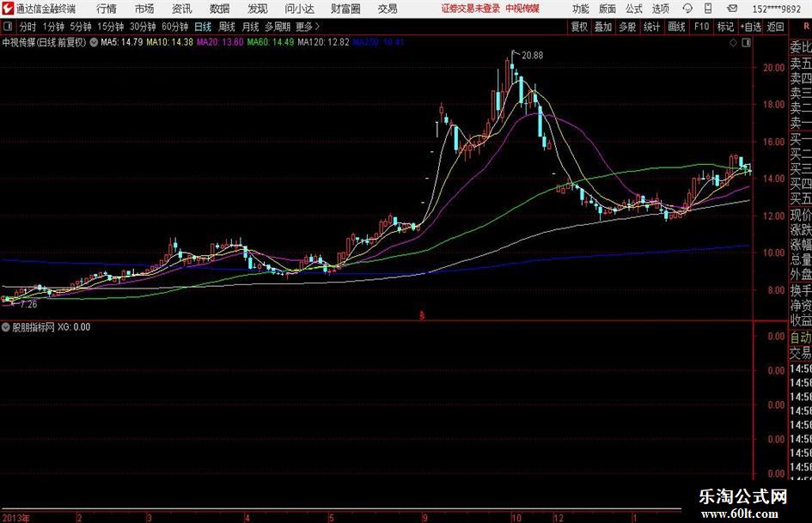The height and width of the screenshot is (523, 812).
Task: Click the customer service headset icon
Action: [x=687, y=9]
